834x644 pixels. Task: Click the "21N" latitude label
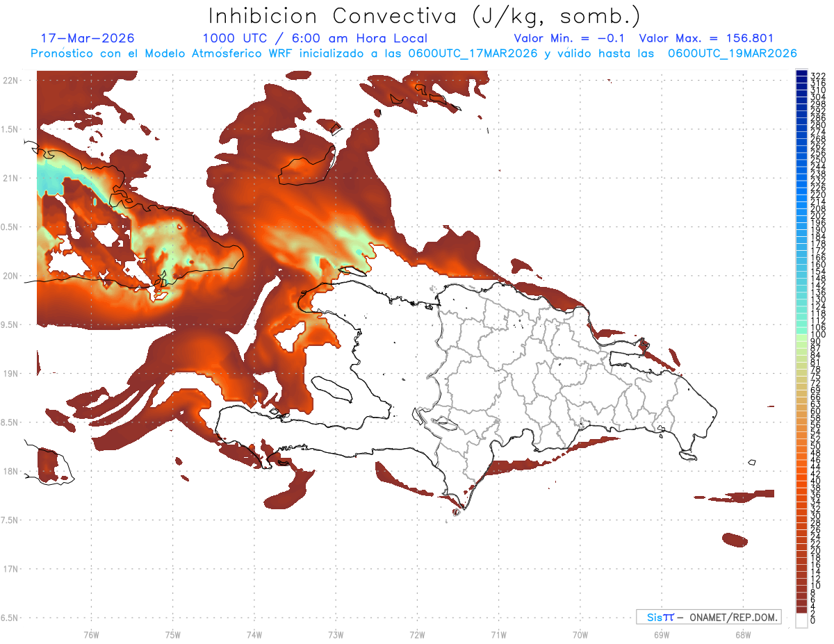(11, 179)
